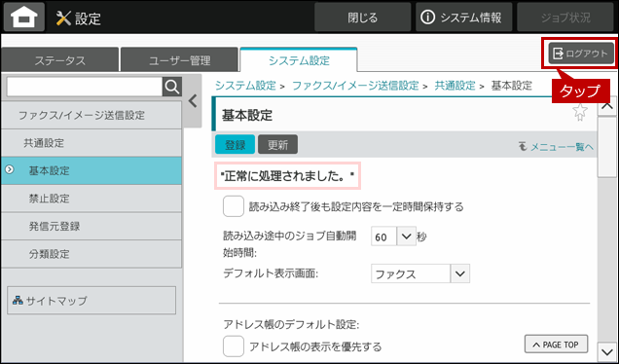Click the 正常に処理されました message text
The image size is (619, 364).
pyautogui.click(x=287, y=176)
